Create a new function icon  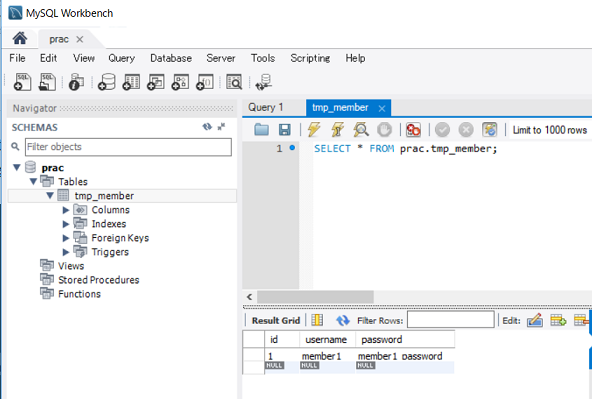[205, 82]
